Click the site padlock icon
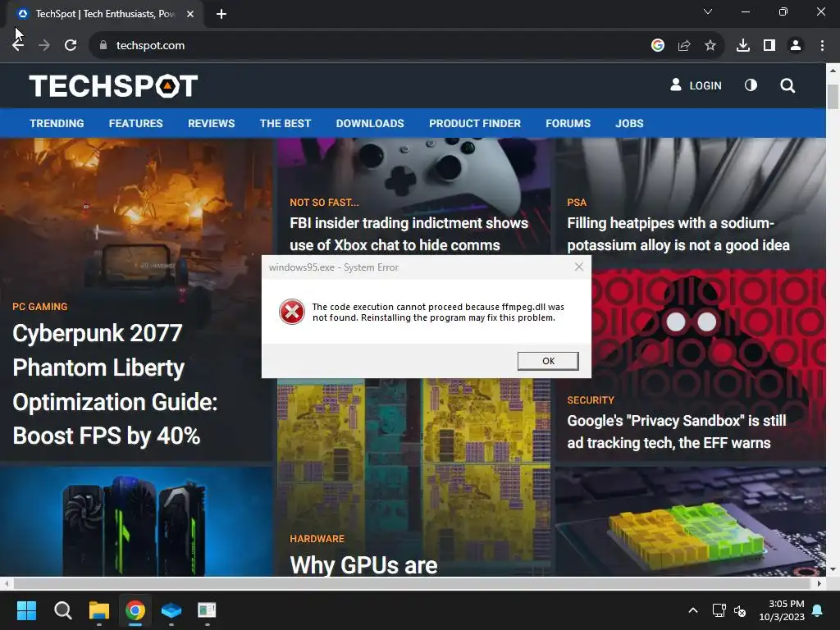840x630 pixels. pyautogui.click(x=103, y=46)
